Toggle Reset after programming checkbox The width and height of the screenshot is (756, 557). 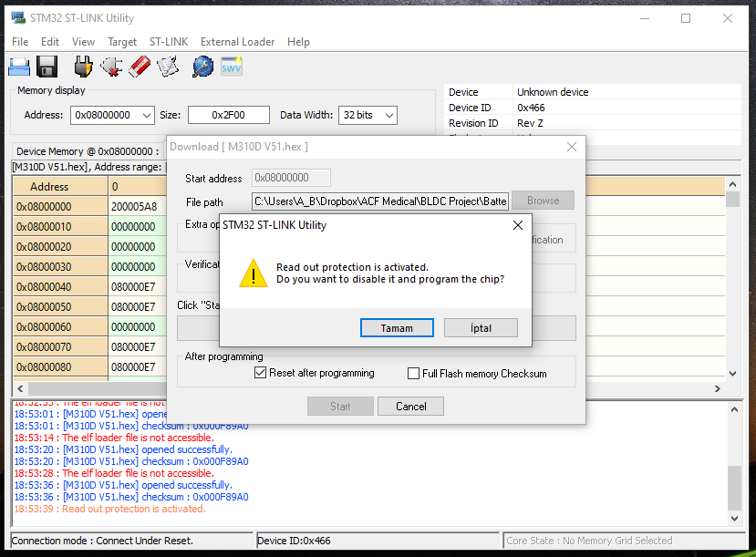[x=260, y=373]
